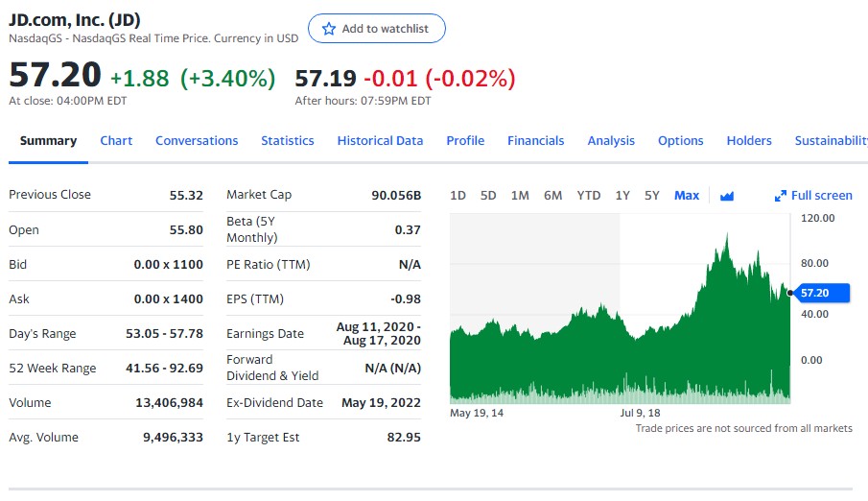The width and height of the screenshot is (868, 501).
Task: Open the Chart tab
Action: click(x=116, y=141)
